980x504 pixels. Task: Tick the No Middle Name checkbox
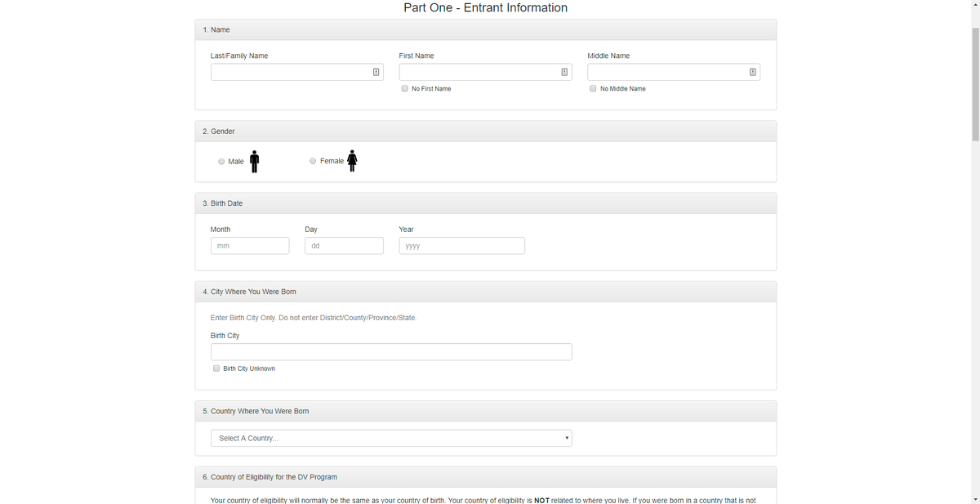click(x=593, y=88)
